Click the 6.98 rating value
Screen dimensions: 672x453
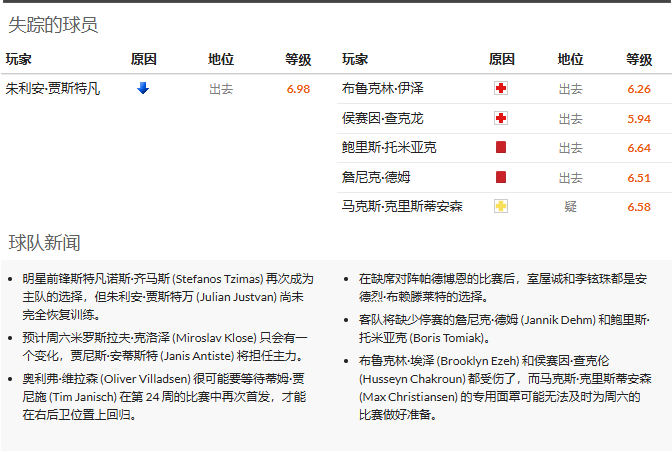click(298, 89)
